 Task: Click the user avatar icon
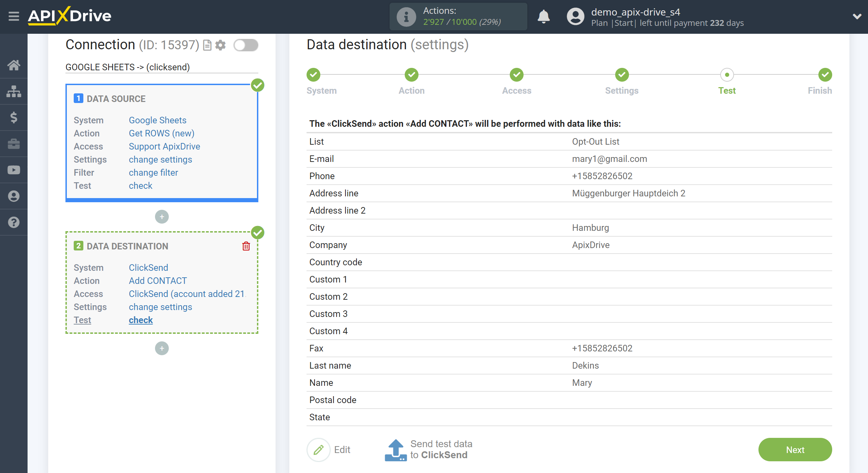pos(575,17)
